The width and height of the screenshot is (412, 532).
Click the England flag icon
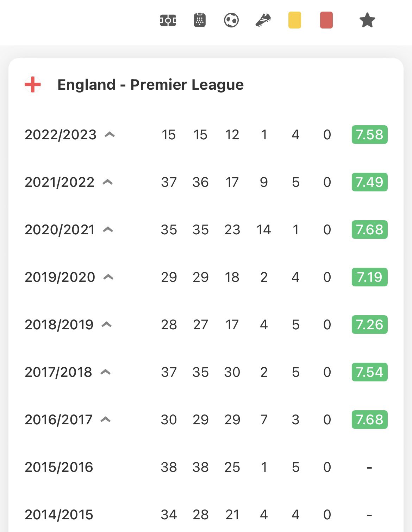[x=33, y=85]
